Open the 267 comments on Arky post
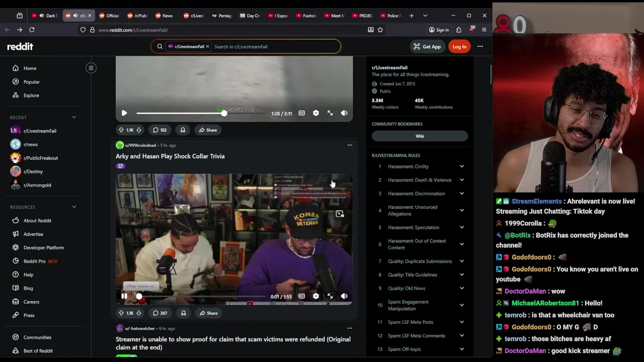This screenshot has height=362, width=644. [x=160, y=313]
